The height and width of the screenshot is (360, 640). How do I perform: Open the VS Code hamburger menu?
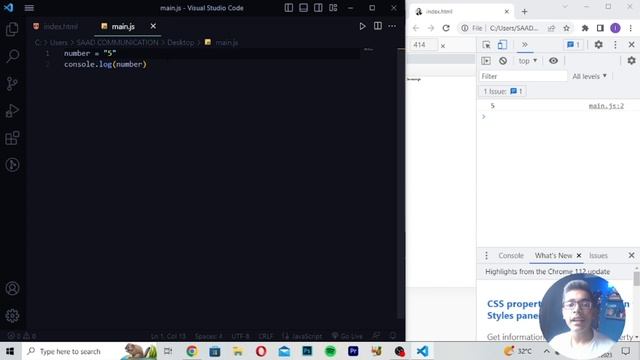coord(29,8)
